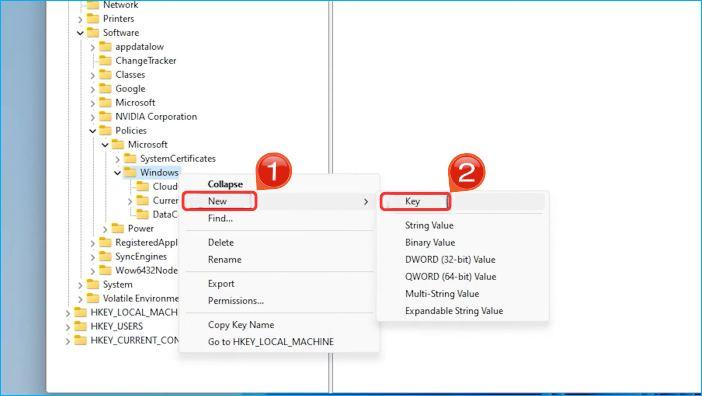
Task: Click the NVIDIA Corporation folder icon
Action: tap(105, 116)
